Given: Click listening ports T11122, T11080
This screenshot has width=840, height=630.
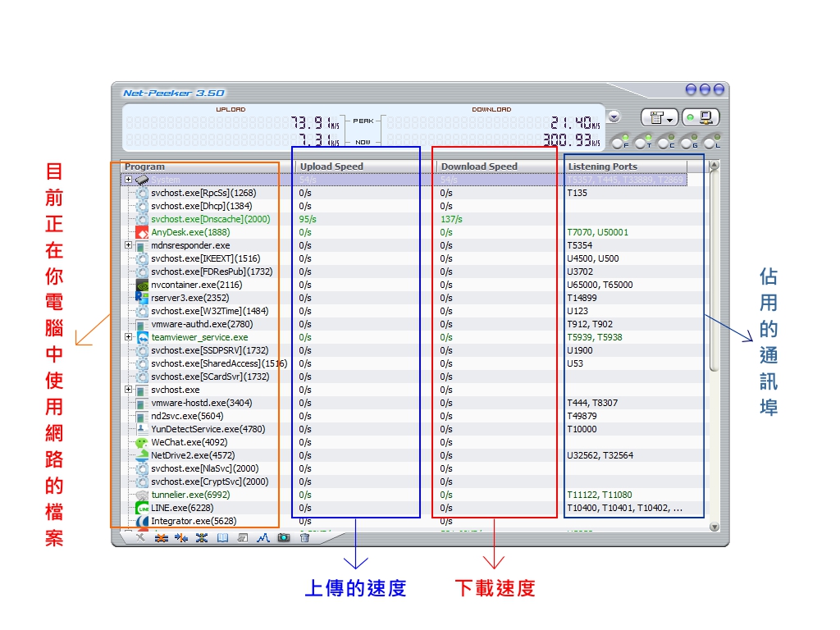Looking at the screenshot, I should [600, 495].
